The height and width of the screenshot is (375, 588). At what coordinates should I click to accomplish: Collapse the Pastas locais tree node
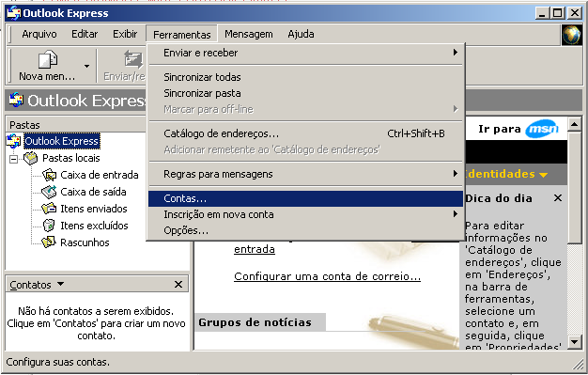pos(13,159)
